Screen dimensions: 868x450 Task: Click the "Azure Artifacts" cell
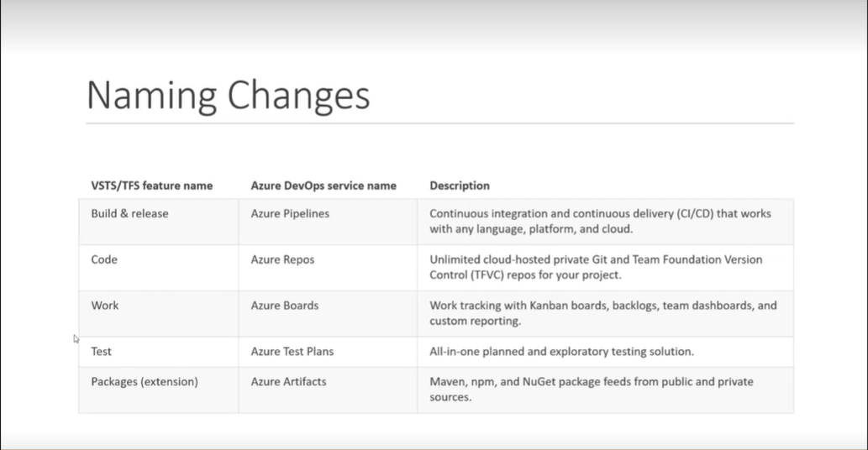click(x=288, y=381)
